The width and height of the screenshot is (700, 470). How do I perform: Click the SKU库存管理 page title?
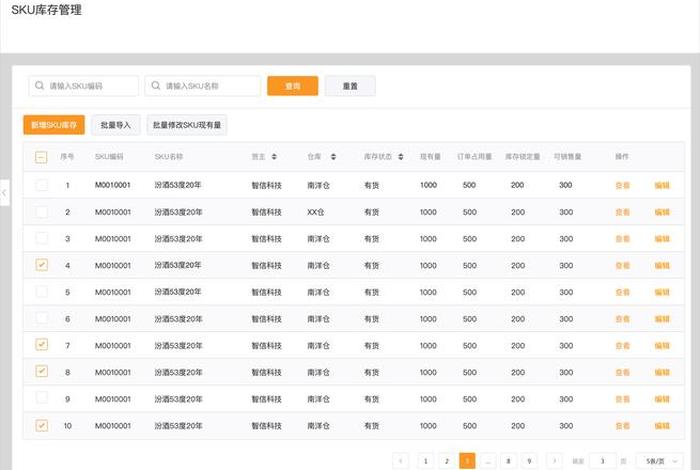[46, 10]
